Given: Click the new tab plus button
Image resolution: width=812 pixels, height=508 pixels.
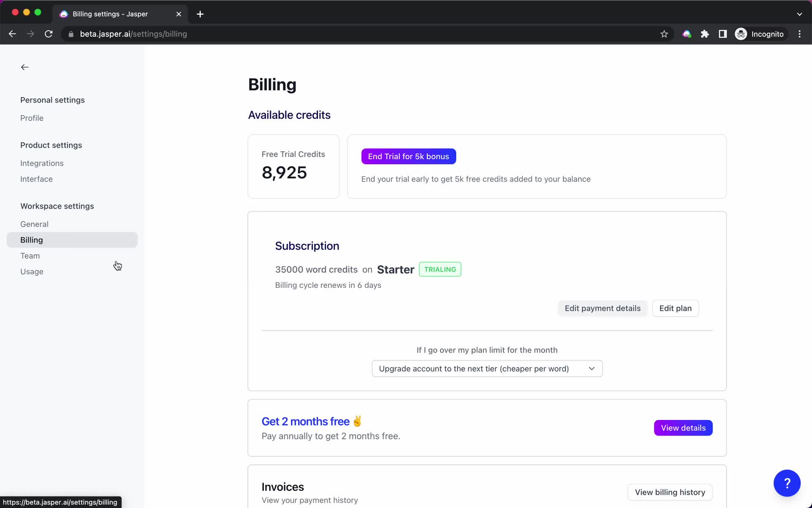Looking at the screenshot, I should click(200, 14).
